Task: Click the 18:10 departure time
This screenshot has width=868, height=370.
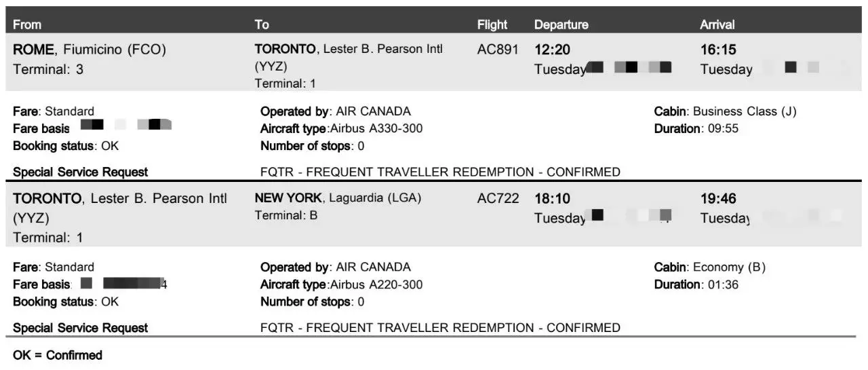Action: click(x=552, y=199)
